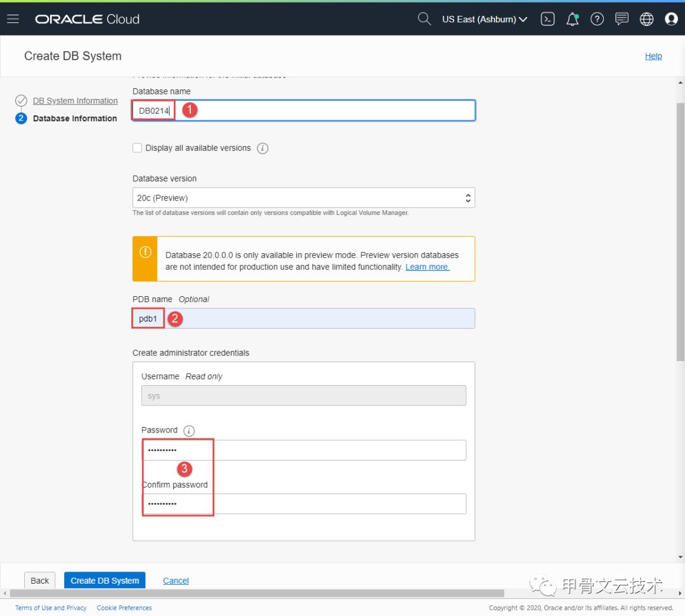Open the Cloud Shell terminal icon
This screenshot has height=616, width=685.
(547, 19)
